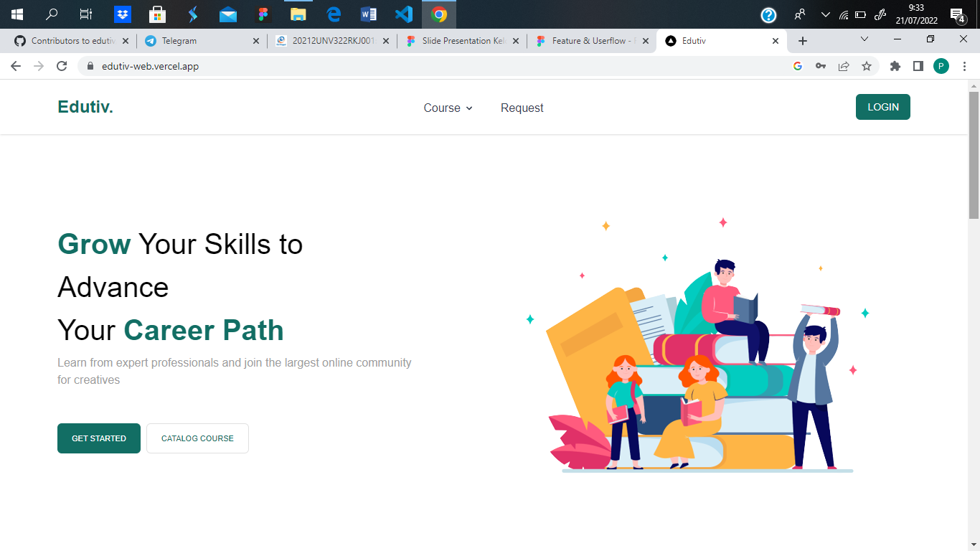Click the taskbar clock 9:33
This screenshot has height=551, width=980.
(916, 14)
